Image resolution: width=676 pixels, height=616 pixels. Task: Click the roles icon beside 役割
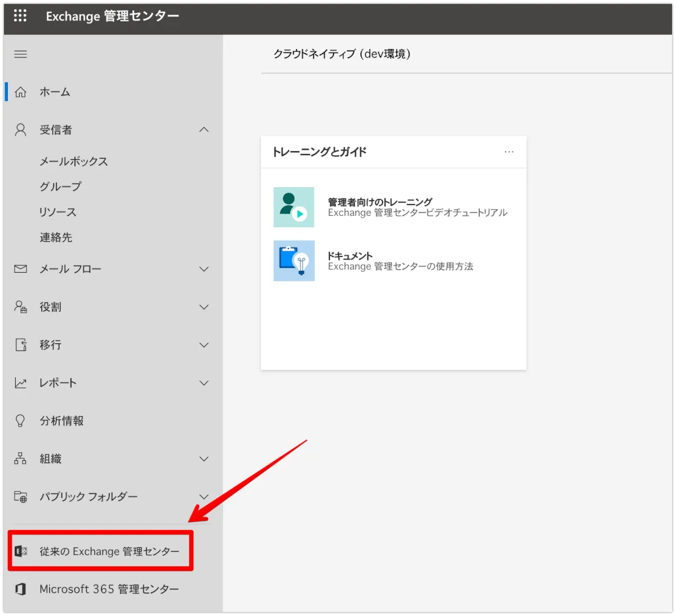click(x=20, y=307)
